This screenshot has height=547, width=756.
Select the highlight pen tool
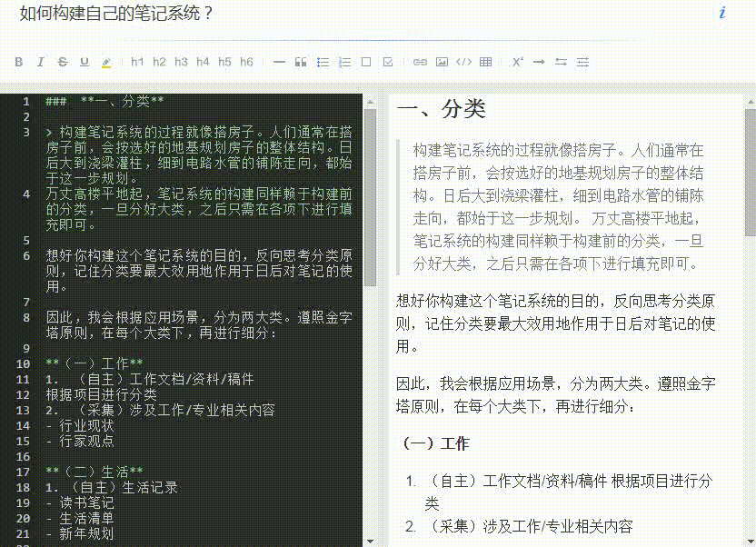point(105,62)
